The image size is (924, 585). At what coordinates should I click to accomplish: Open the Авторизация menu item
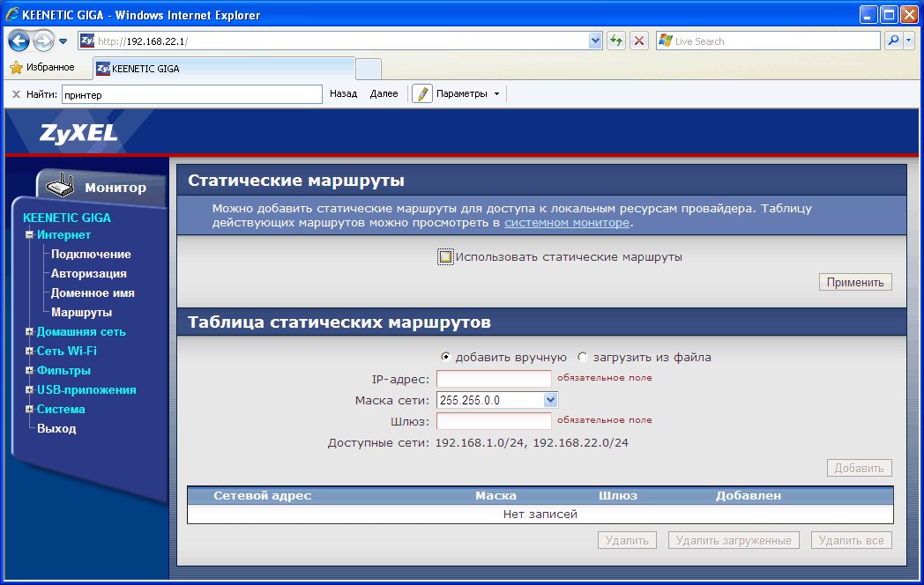pos(88,273)
